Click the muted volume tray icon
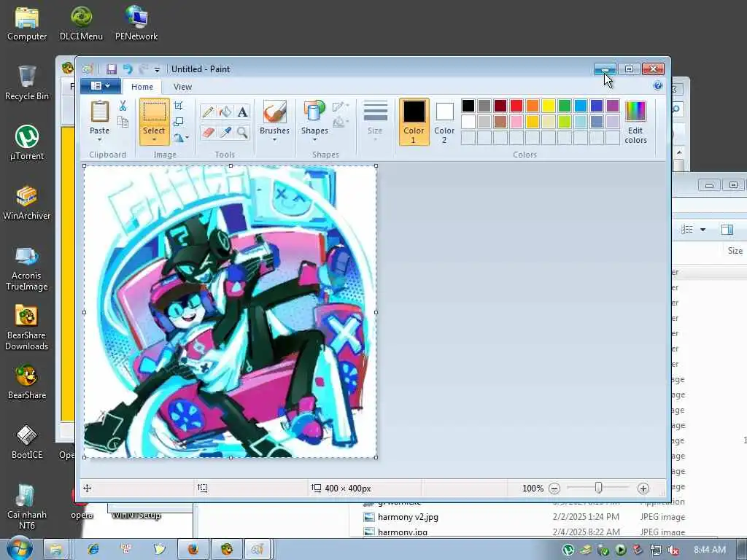747x560 pixels. (x=673, y=550)
